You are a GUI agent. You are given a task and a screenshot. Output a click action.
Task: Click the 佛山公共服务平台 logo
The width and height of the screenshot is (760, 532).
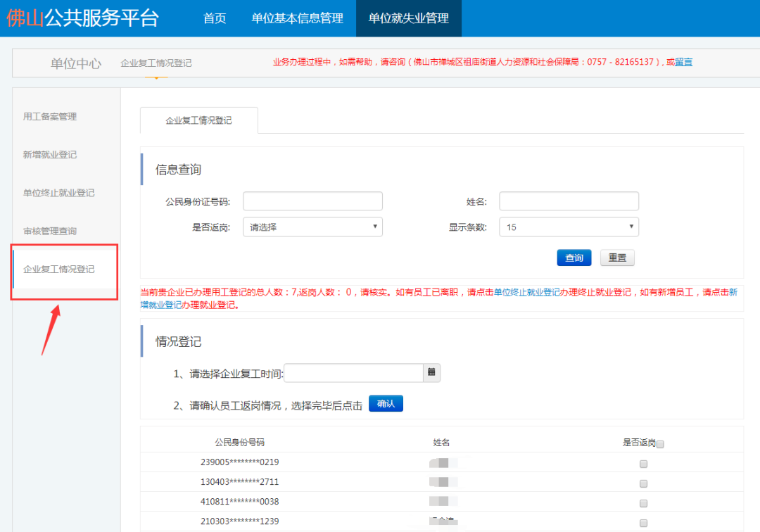tap(82, 18)
